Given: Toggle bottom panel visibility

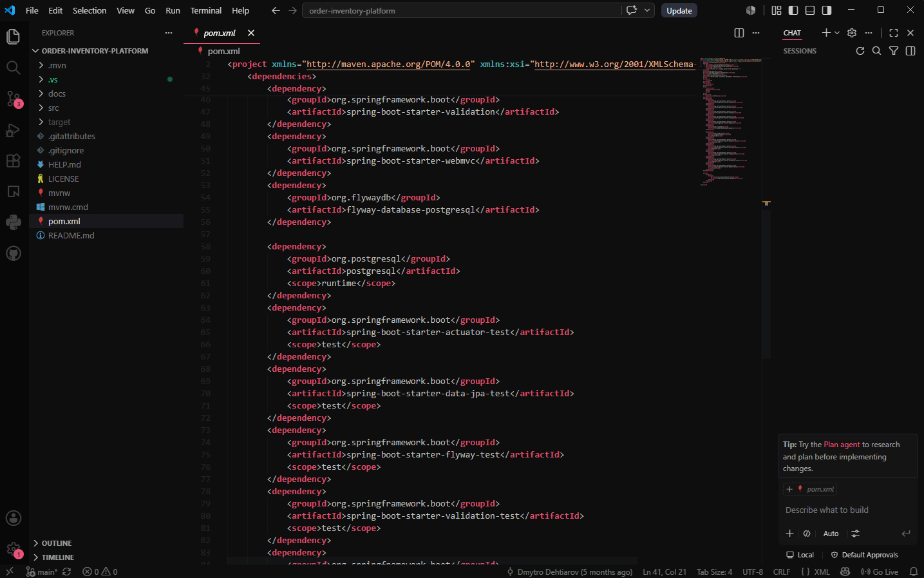Looking at the screenshot, I should coord(810,10).
